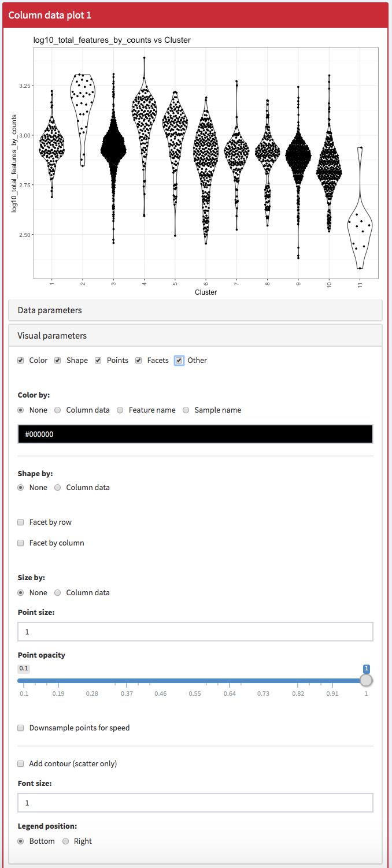Set Legend position to Right
The image size is (392, 868).
(66, 841)
